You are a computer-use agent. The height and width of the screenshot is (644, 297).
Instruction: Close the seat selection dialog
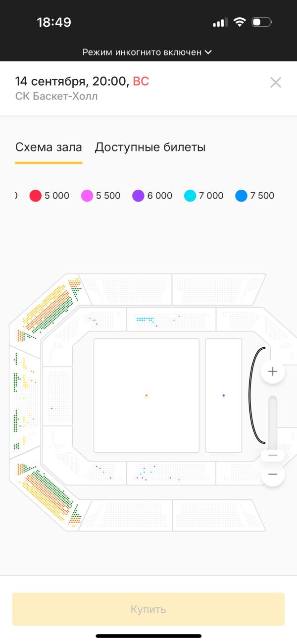click(276, 83)
